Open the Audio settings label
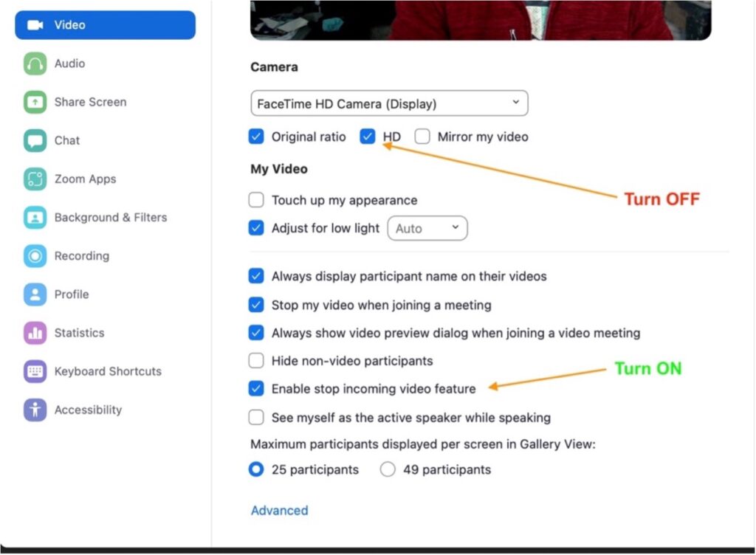This screenshot has height=555, width=756. pyautogui.click(x=69, y=63)
